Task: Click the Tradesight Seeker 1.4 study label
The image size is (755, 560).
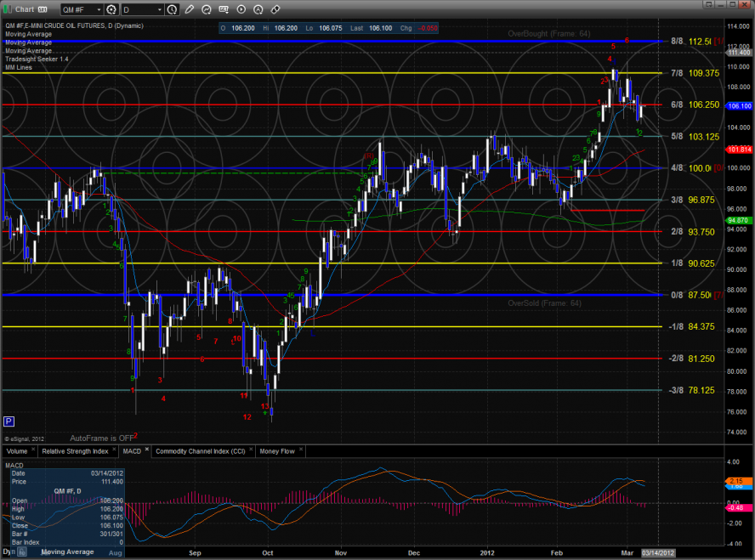Action: pos(37,58)
